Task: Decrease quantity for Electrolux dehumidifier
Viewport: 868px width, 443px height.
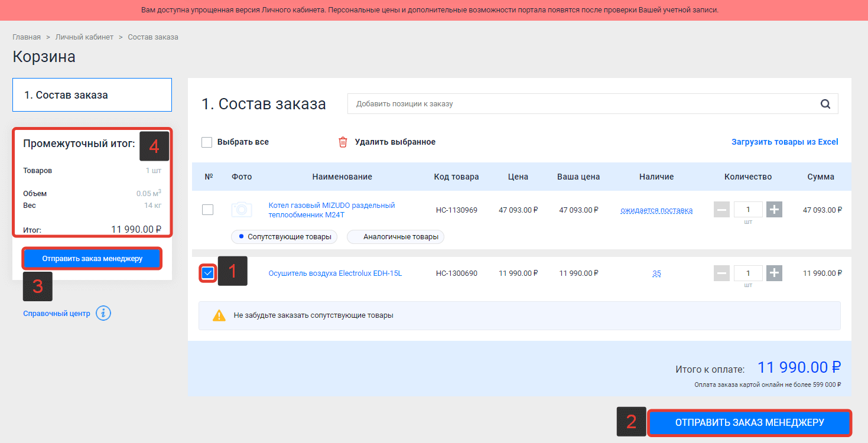Action: (721, 273)
